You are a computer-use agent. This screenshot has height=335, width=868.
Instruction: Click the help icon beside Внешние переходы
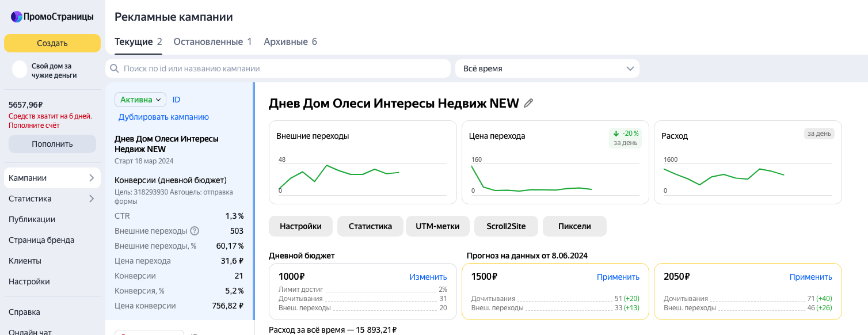(x=195, y=231)
